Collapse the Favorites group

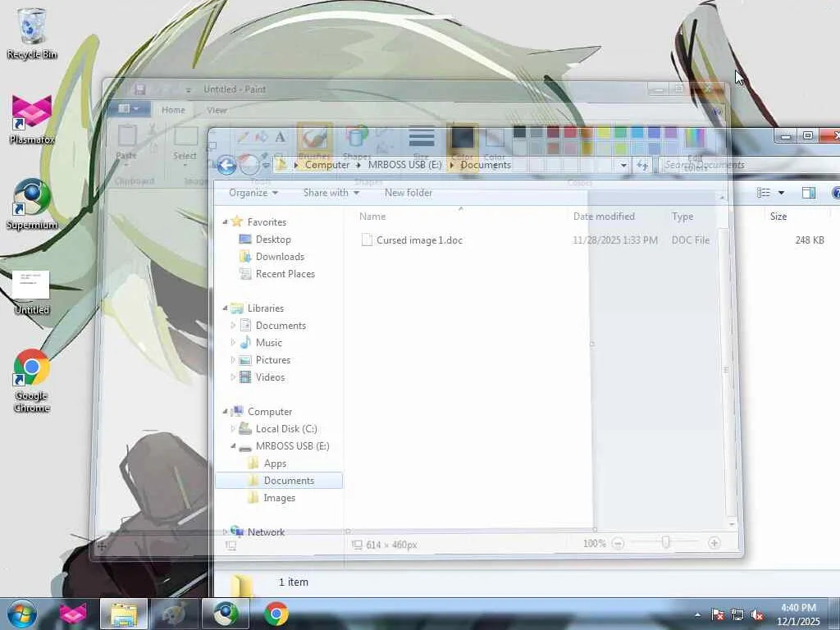point(225,221)
